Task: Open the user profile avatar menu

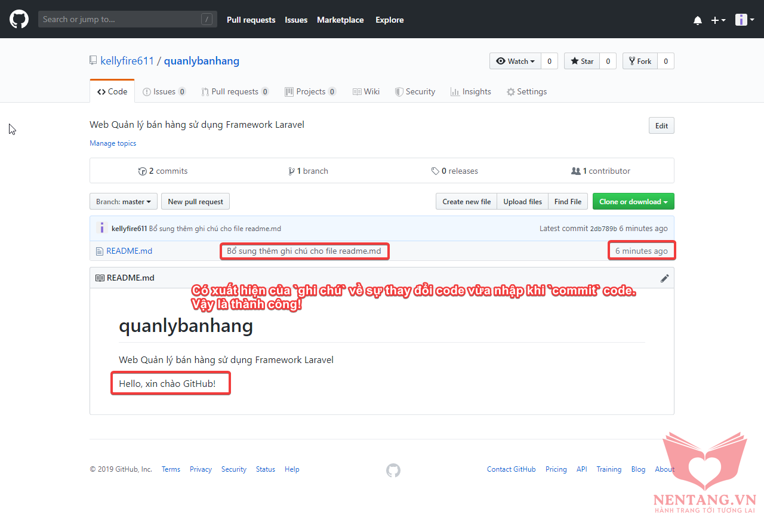Action: [x=744, y=20]
